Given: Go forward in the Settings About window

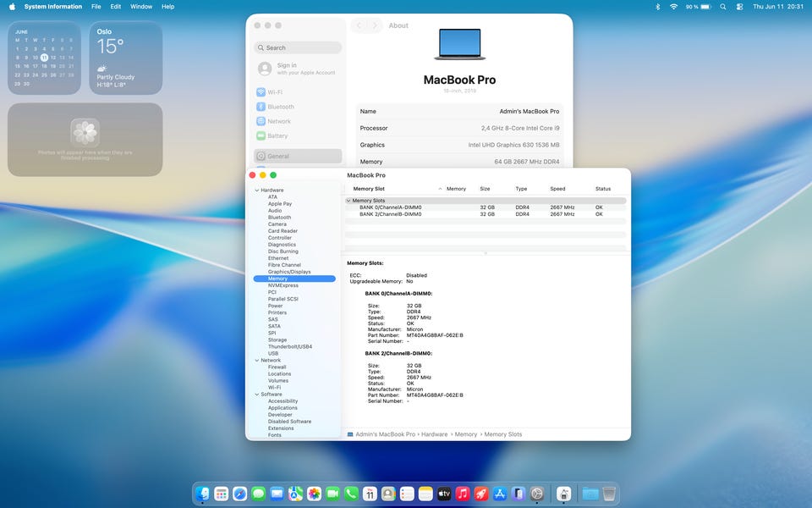Looking at the screenshot, I should pyautogui.click(x=375, y=25).
